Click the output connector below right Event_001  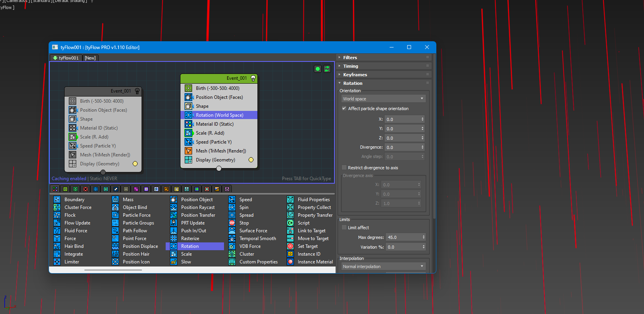(x=219, y=168)
